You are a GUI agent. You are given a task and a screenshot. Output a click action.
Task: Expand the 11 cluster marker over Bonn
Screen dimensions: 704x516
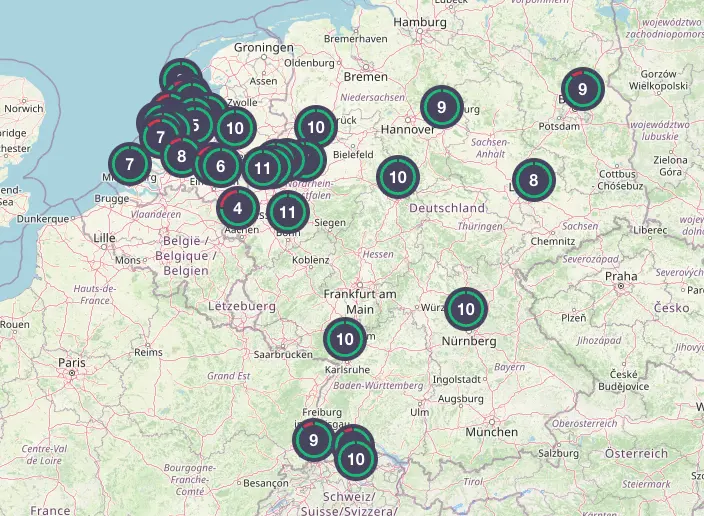[x=288, y=212]
